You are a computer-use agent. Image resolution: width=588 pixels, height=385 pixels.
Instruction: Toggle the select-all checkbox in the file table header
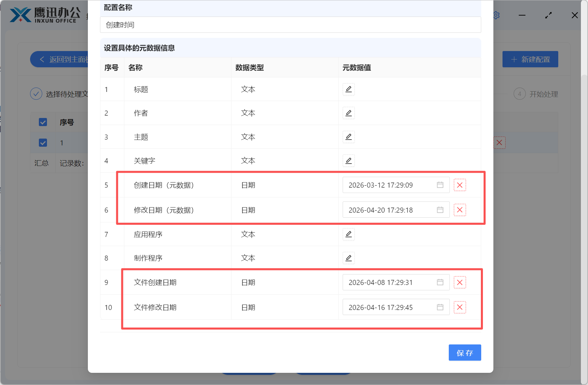43,122
